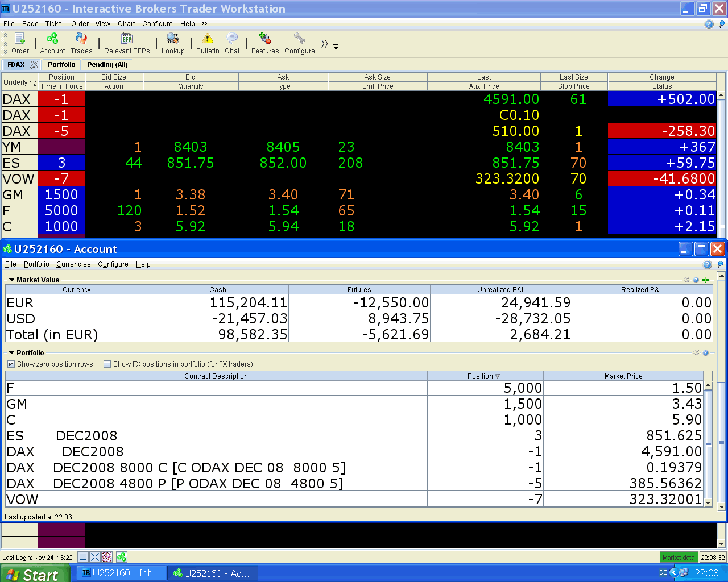Open the Configure wrench icon
The image size is (728, 582).
click(x=300, y=39)
